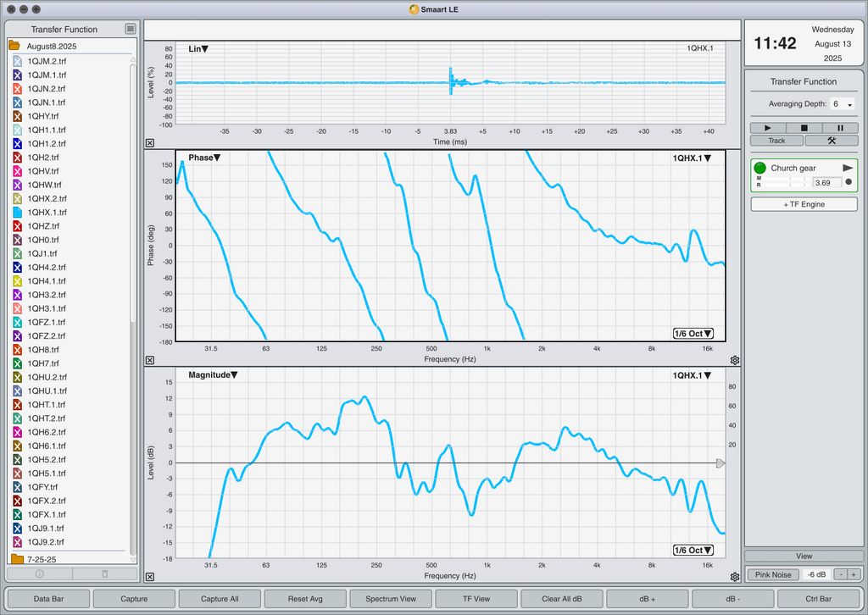Toggle visibility of 1QFY.trf trace
This screenshot has height=615, width=868.
(x=17, y=487)
